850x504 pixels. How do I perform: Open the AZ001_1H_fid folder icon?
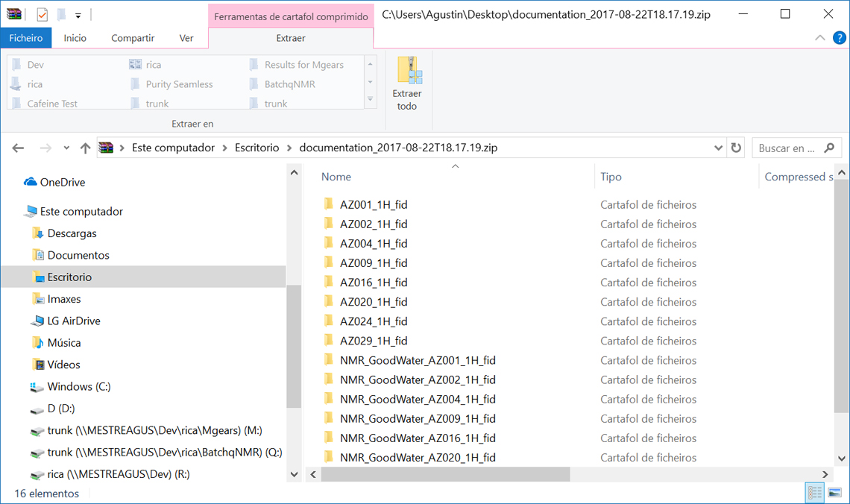[x=328, y=204]
